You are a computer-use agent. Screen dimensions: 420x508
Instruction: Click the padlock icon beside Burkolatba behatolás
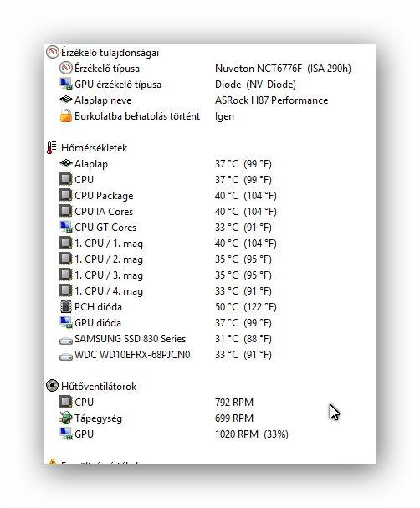tap(66, 116)
